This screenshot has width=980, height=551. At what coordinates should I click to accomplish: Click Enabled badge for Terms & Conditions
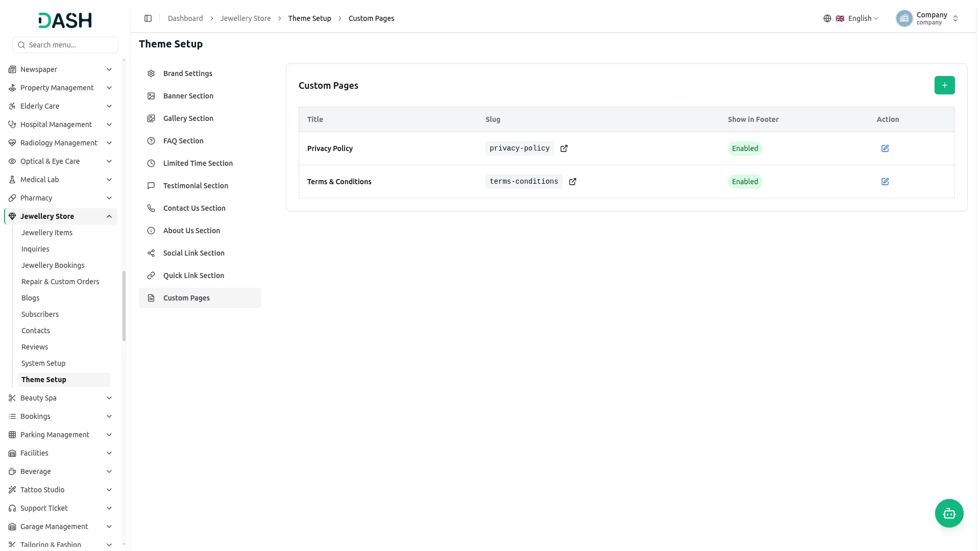pyautogui.click(x=745, y=182)
